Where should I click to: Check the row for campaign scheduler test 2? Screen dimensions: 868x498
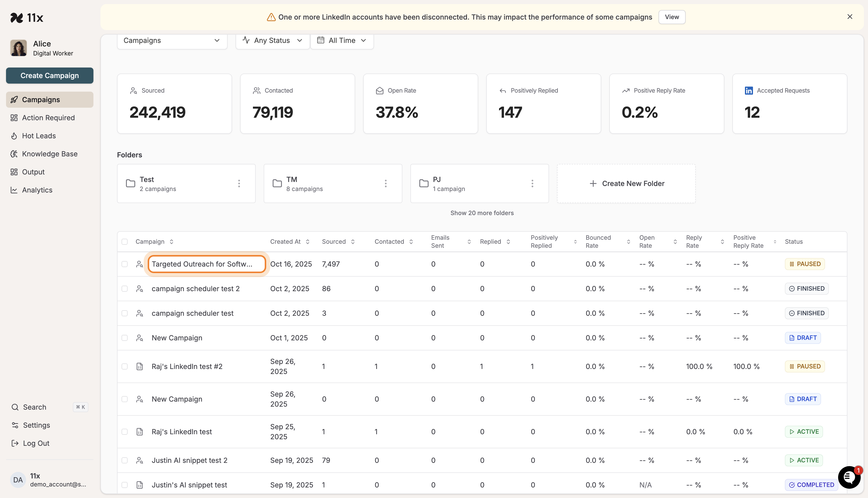(x=125, y=288)
